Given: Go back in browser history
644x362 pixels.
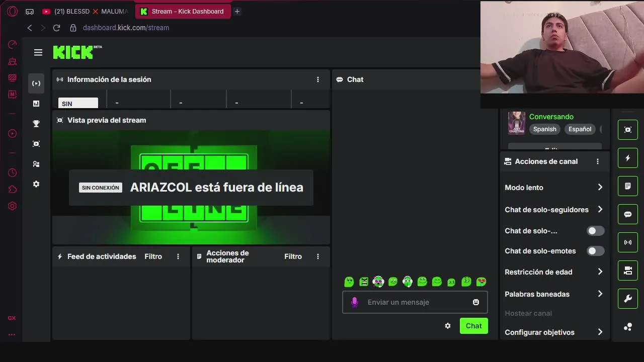Looking at the screenshot, I should [30, 28].
